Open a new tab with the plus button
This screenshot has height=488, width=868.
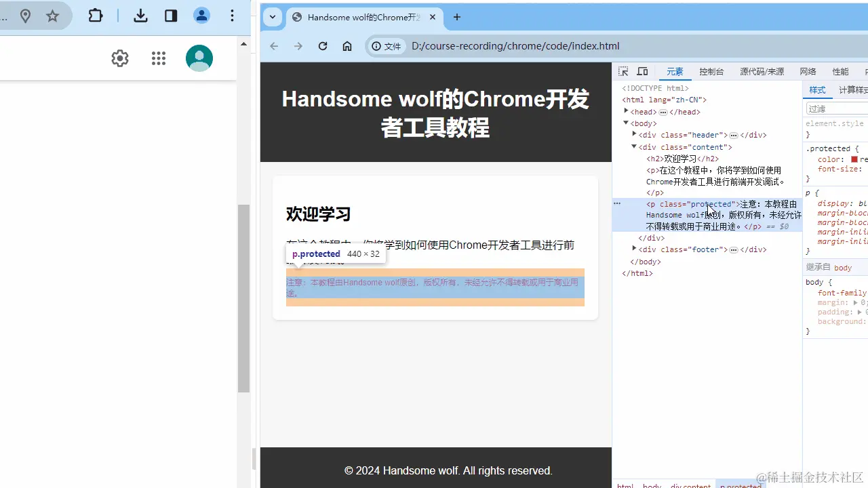pyautogui.click(x=457, y=18)
